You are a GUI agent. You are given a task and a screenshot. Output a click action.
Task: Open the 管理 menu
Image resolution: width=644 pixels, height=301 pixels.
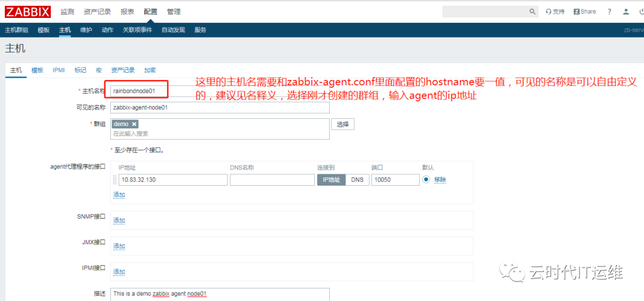[x=174, y=12]
